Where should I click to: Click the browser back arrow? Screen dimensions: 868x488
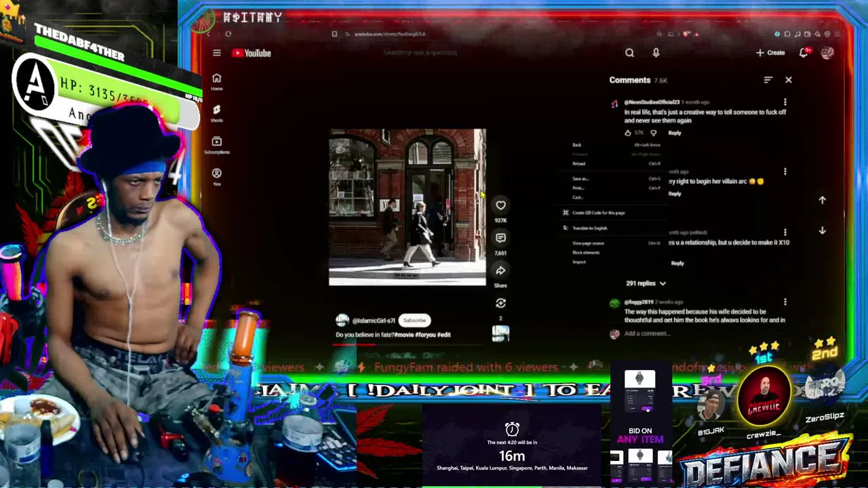click(x=209, y=34)
